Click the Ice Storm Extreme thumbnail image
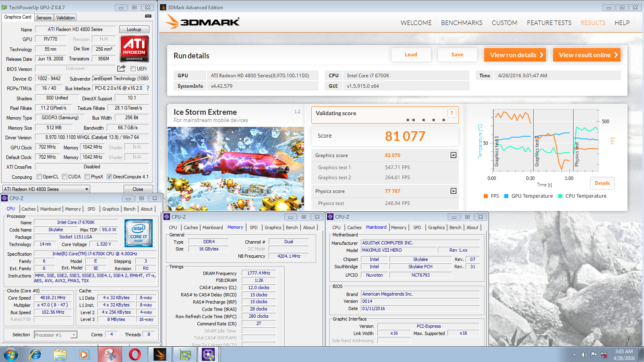This screenshot has height=362, width=644. click(x=236, y=169)
